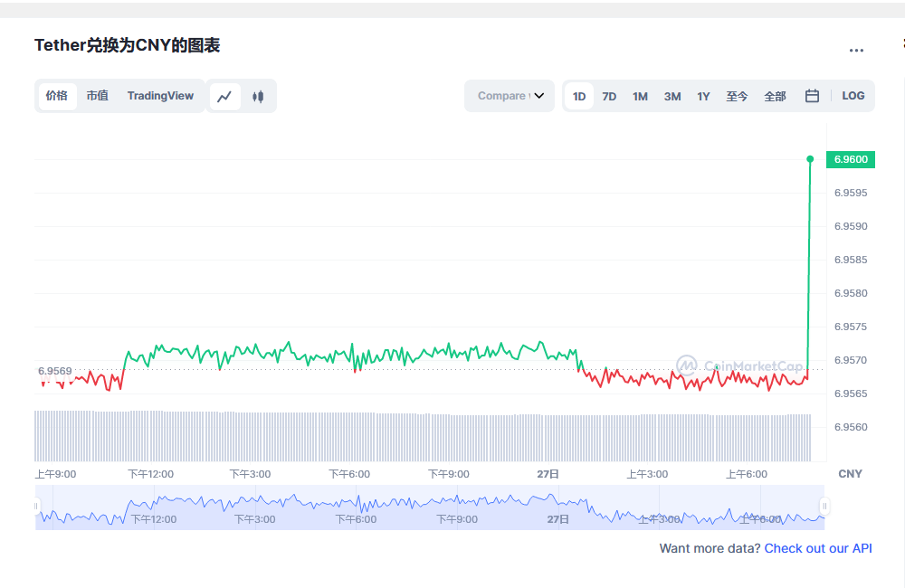Viewport: 905px width, 588px height.
Task: Select the 市值 tab
Action: click(98, 96)
